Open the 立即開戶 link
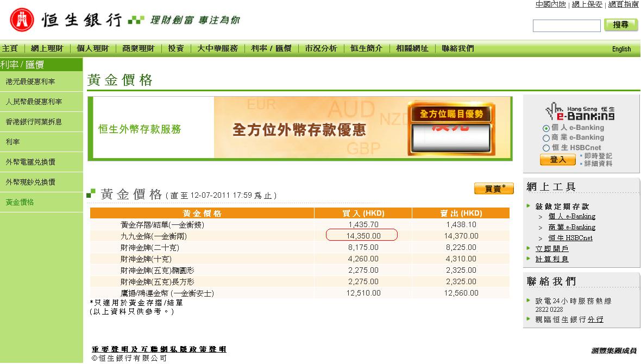 click(x=552, y=248)
